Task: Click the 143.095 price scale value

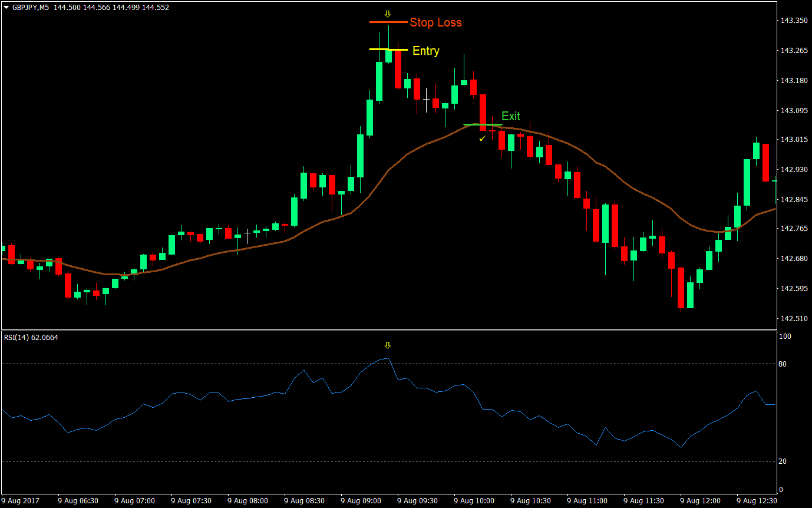Action: [x=794, y=110]
